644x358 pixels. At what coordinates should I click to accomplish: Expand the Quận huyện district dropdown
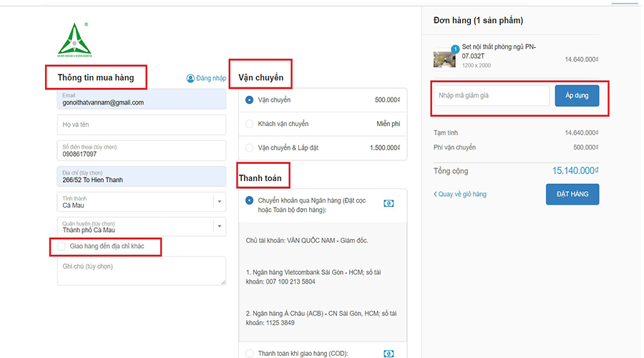tap(218, 227)
